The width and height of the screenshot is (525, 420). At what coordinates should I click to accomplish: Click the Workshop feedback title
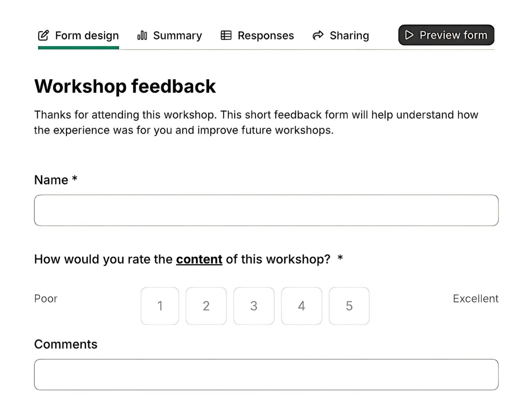click(125, 86)
